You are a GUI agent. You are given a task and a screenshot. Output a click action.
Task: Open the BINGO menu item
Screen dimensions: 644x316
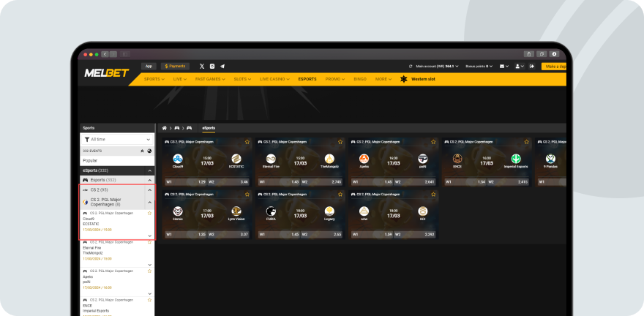click(360, 79)
